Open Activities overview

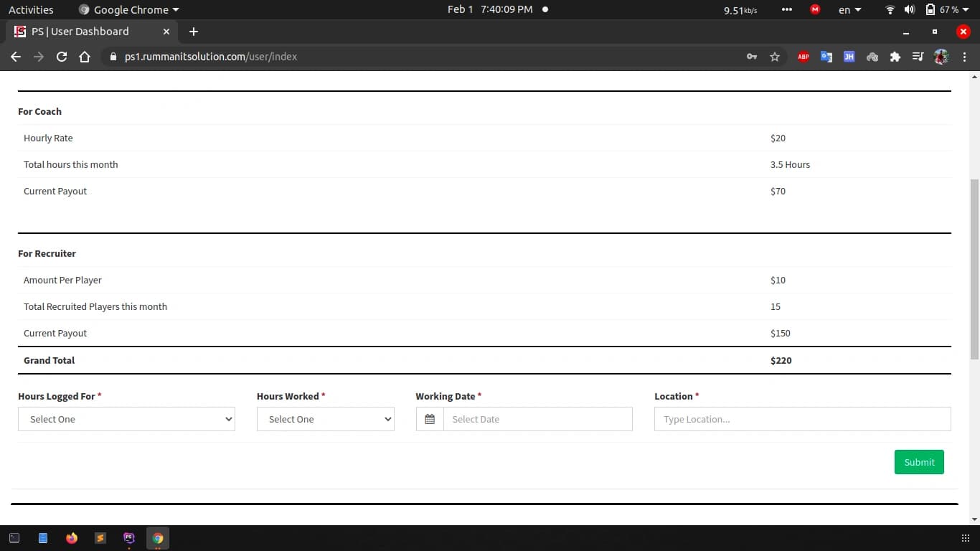click(31, 10)
